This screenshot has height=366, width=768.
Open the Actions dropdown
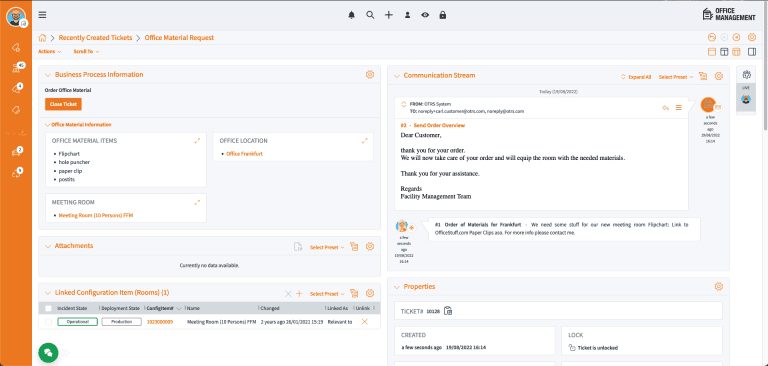tap(49, 51)
